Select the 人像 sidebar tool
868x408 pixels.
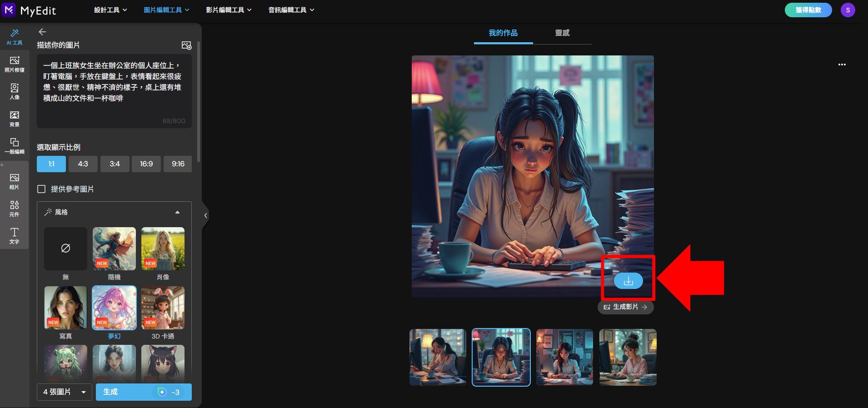[x=15, y=91]
